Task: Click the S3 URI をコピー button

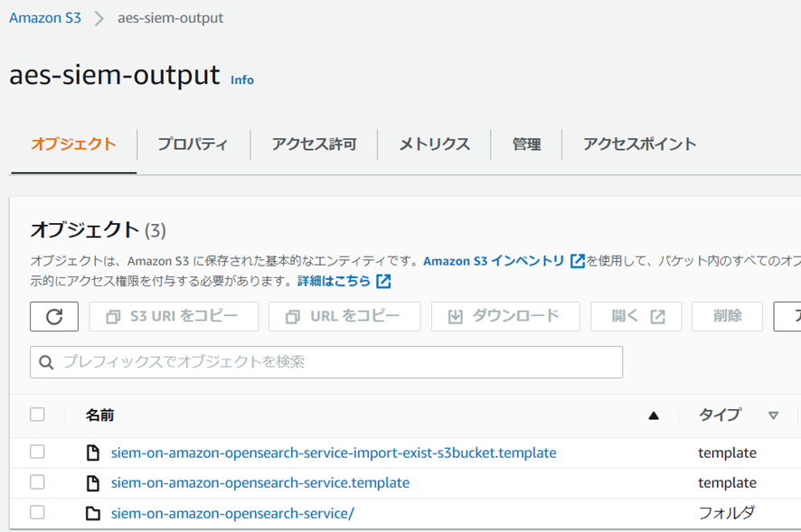Action: pos(174,316)
